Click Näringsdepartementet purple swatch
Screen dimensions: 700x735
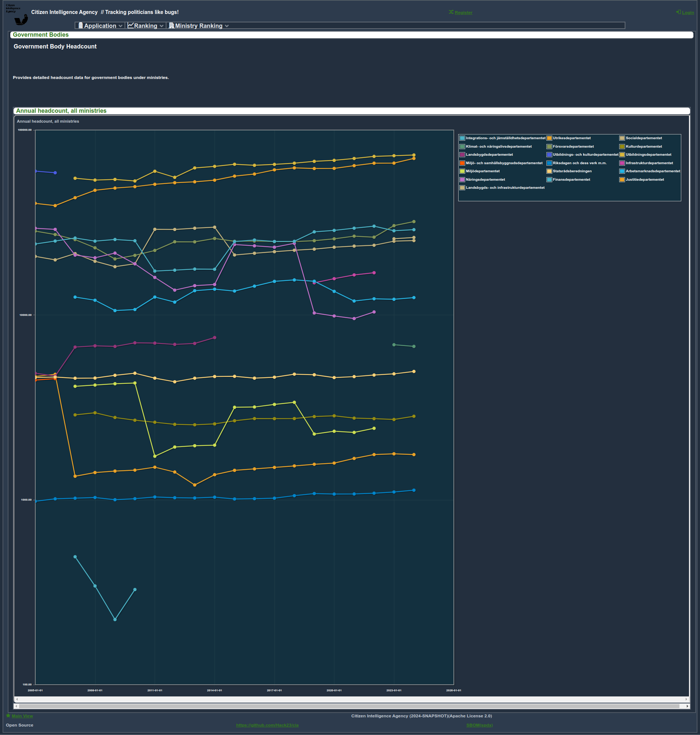pos(462,180)
